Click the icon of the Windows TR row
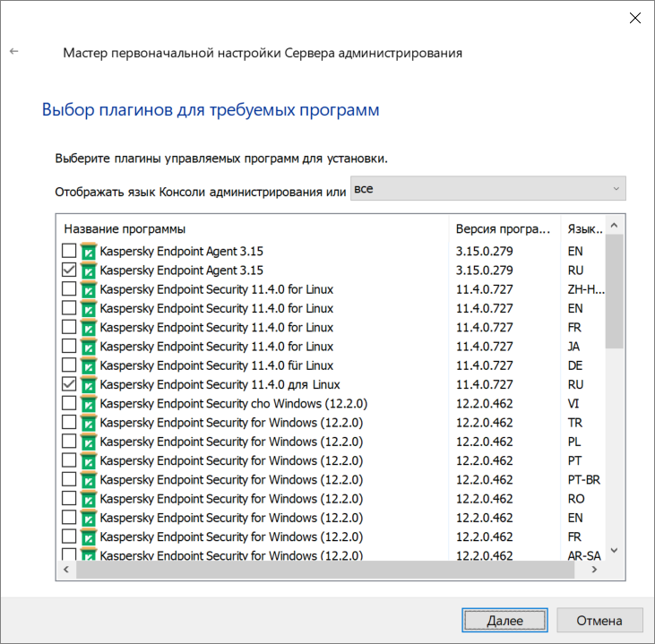Viewport: 655px width, 644px height. click(x=89, y=423)
